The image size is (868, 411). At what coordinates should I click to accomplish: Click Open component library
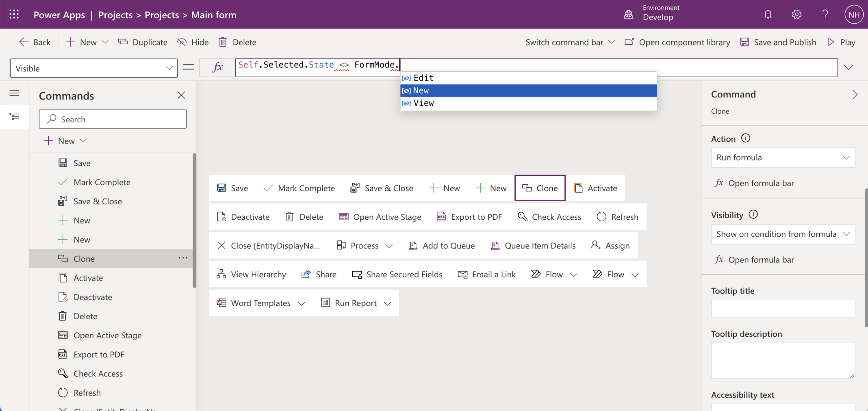(x=677, y=42)
